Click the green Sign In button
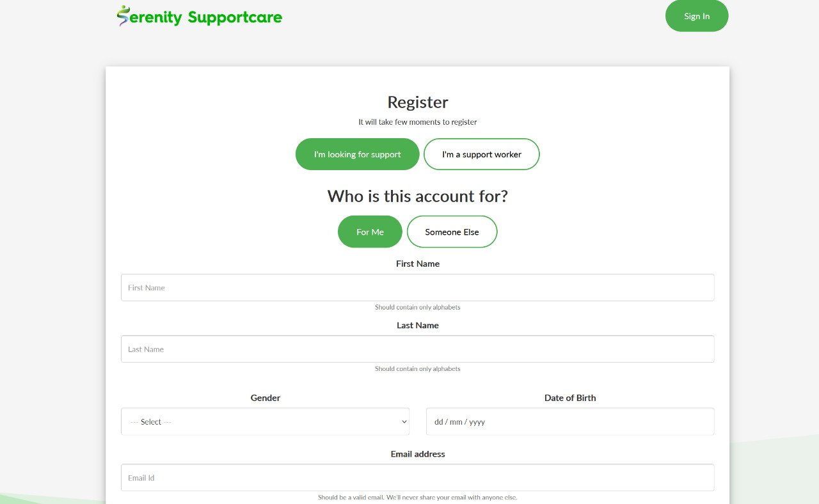The image size is (819, 504). pyautogui.click(x=697, y=16)
